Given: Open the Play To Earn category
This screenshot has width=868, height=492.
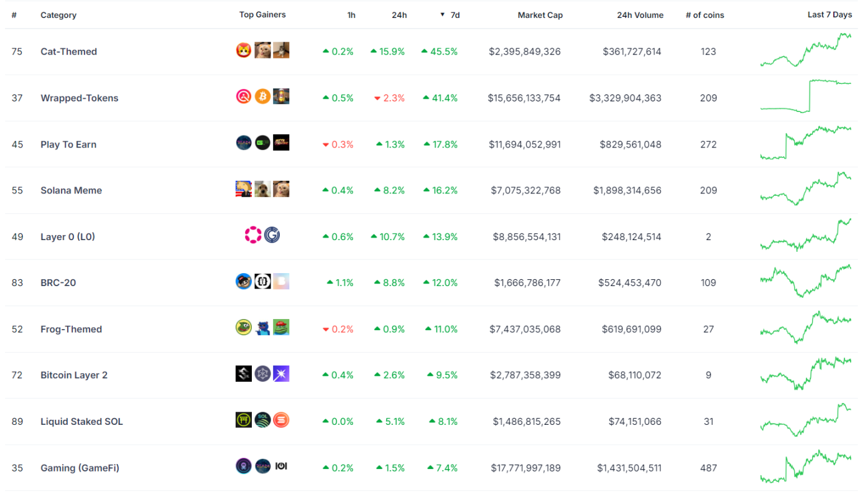Looking at the screenshot, I should coord(68,144).
